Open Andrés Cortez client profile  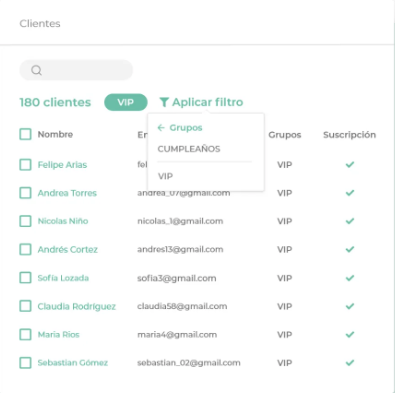tap(67, 249)
